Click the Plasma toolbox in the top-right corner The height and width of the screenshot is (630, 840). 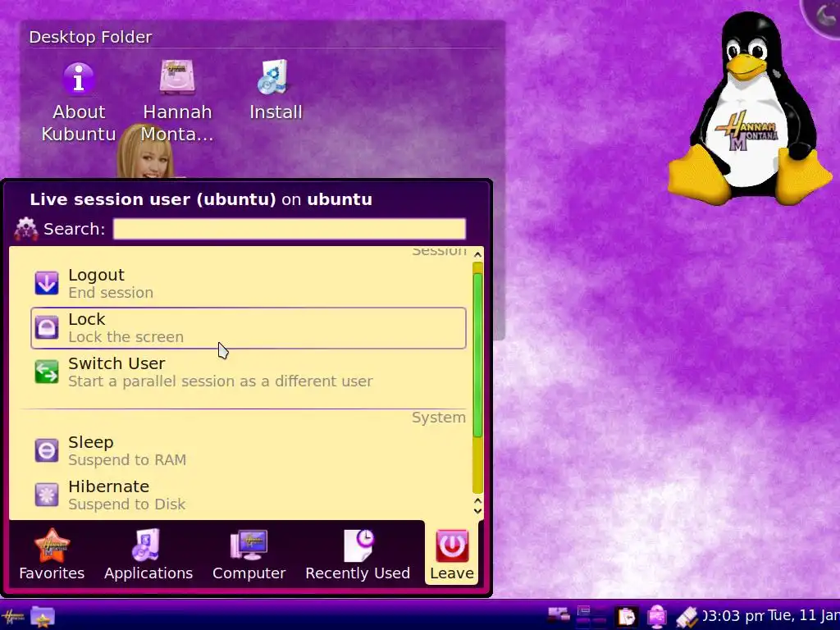822,16
